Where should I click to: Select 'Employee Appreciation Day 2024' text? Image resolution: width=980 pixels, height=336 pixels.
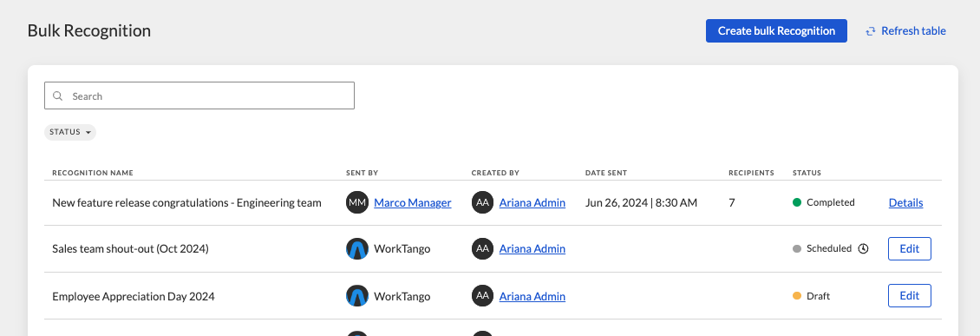tap(134, 296)
